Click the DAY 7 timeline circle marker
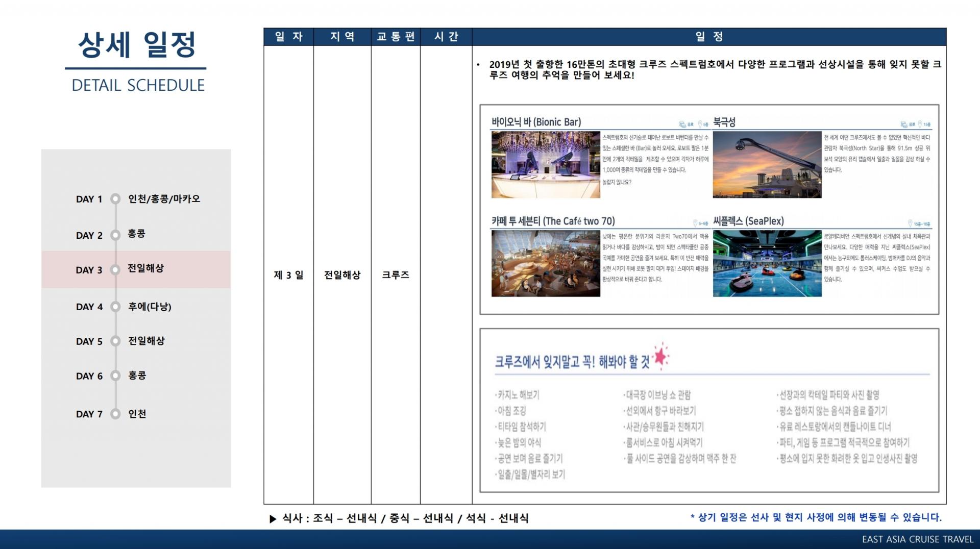 (x=115, y=414)
